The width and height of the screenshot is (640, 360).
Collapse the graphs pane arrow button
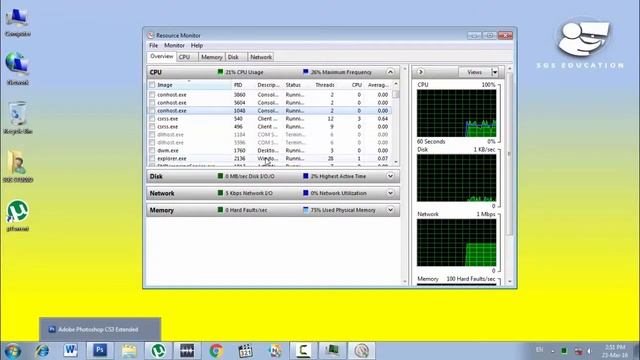(x=420, y=72)
